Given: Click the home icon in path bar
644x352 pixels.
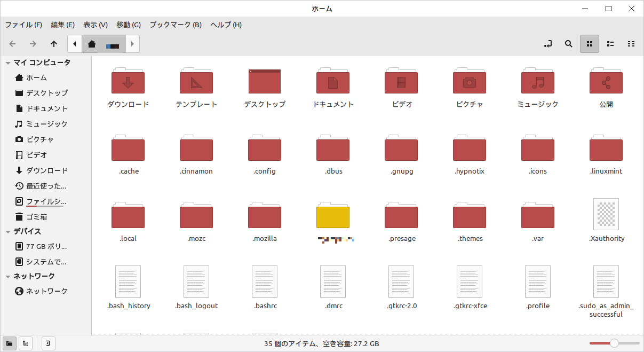Looking at the screenshot, I should coord(92,44).
